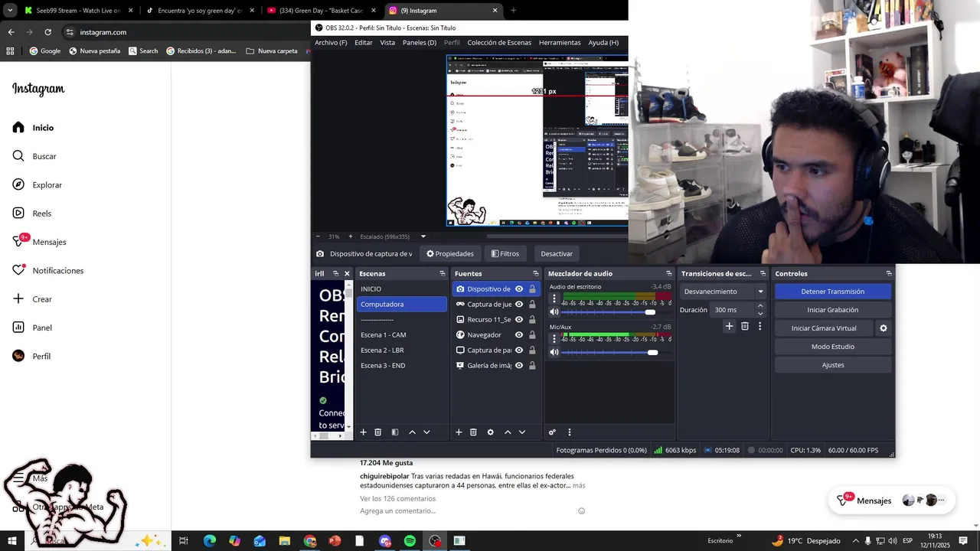Hide the Captura de pantalla source
The height and width of the screenshot is (551, 980).
[x=519, y=350]
